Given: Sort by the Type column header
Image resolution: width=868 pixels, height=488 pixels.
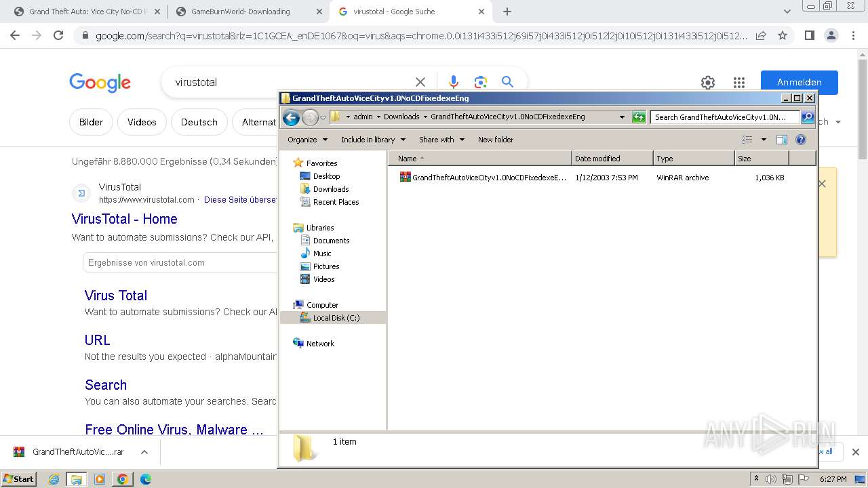Looking at the screenshot, I should click(x=694, y=159).
